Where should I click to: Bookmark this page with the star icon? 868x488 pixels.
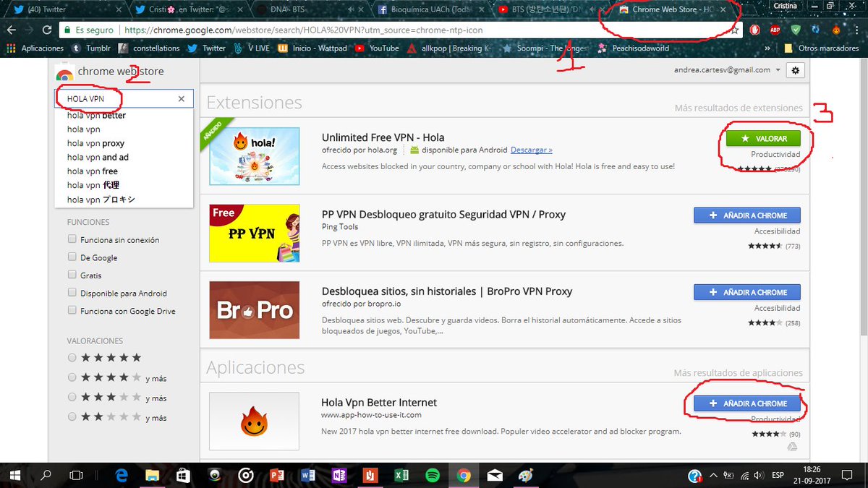(734, 30)
